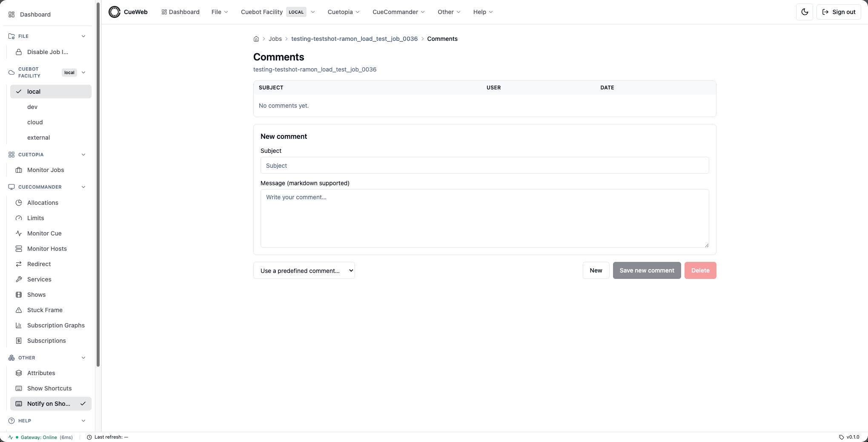Click the Subscription Graphs chart icon
Viewport: 868px width, 442px height.
pos(19,325)
